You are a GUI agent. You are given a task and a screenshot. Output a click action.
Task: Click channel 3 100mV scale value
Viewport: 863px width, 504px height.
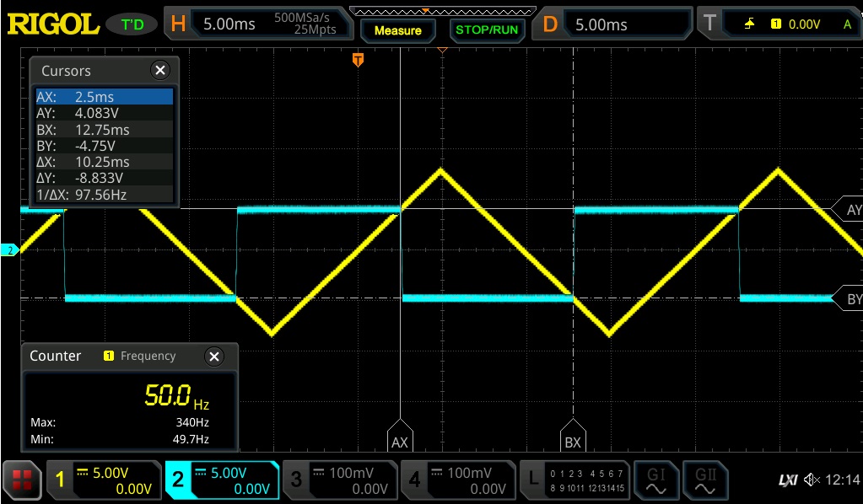351,473
